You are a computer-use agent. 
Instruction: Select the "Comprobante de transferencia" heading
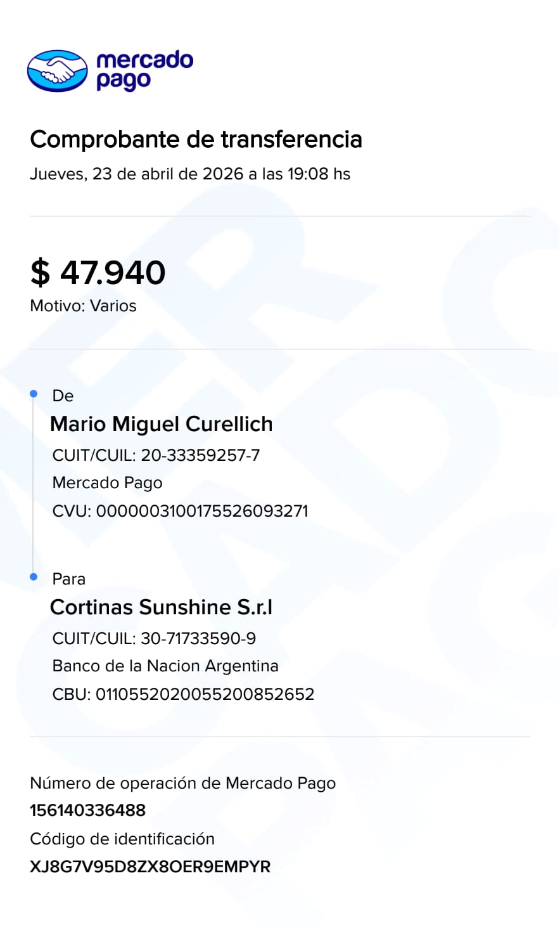[196, 139]
